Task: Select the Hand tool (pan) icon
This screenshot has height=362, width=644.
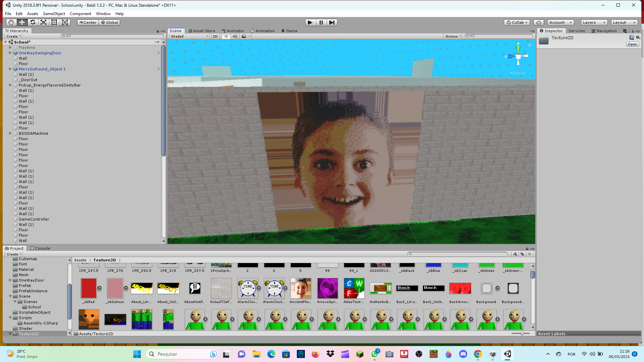Action: click(x=11, y=22)
